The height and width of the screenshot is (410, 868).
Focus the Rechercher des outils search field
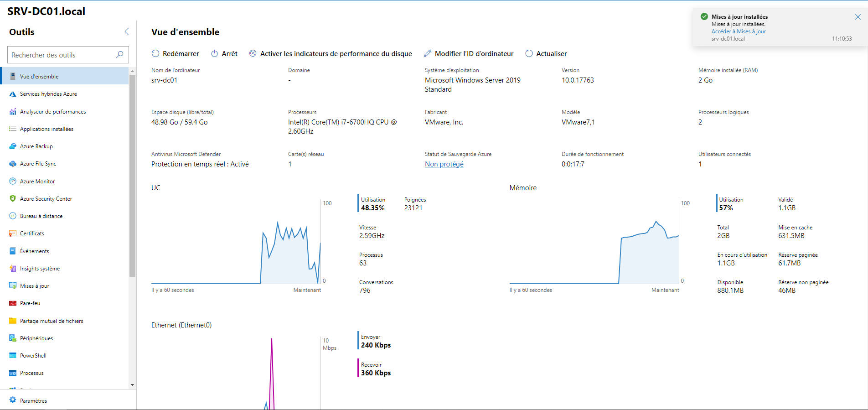62,55
